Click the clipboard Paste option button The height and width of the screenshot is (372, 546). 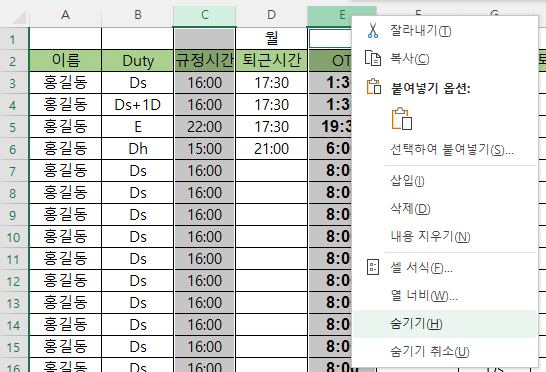tap(402, 119)
